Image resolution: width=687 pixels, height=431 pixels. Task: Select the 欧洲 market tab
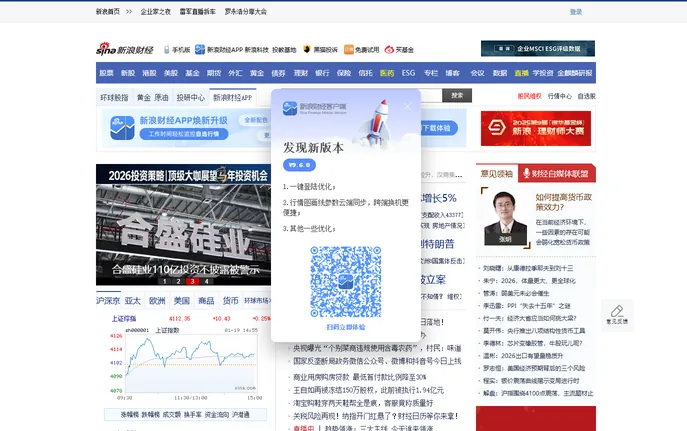[x=157, y=300]
